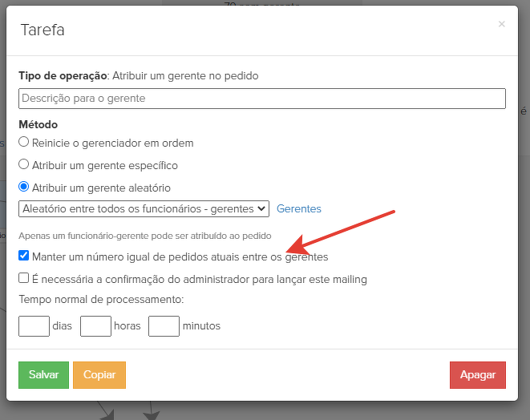This screenshot has height=420, width=530.
Task: Choose 'Atribuir um gerente específico' radio option
Action: (x=24, y=165)
